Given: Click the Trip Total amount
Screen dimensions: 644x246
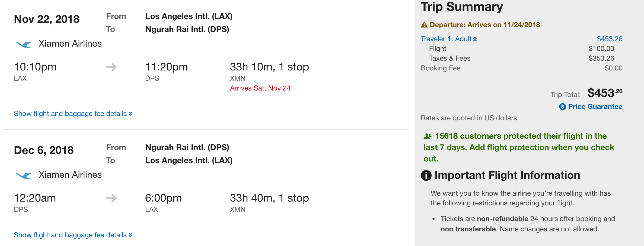Looking at the screenshot, I should [605, 93].
